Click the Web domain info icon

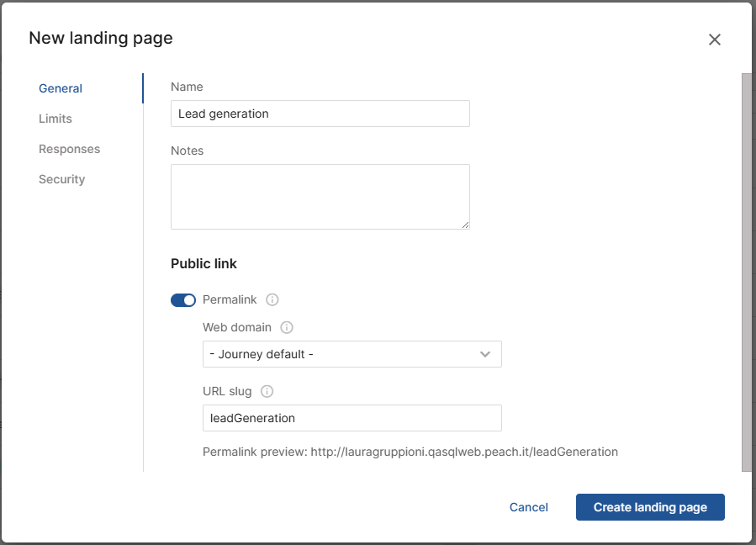coord(287,327)
